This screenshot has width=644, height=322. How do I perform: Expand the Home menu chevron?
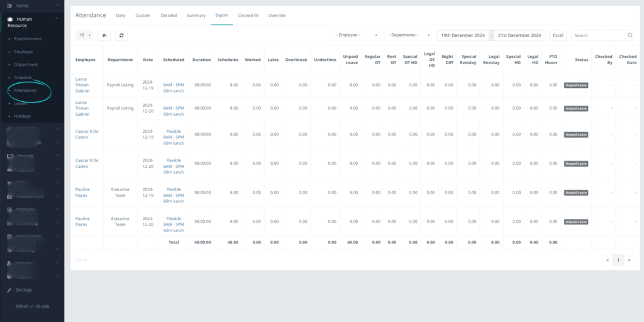[57, 5]
